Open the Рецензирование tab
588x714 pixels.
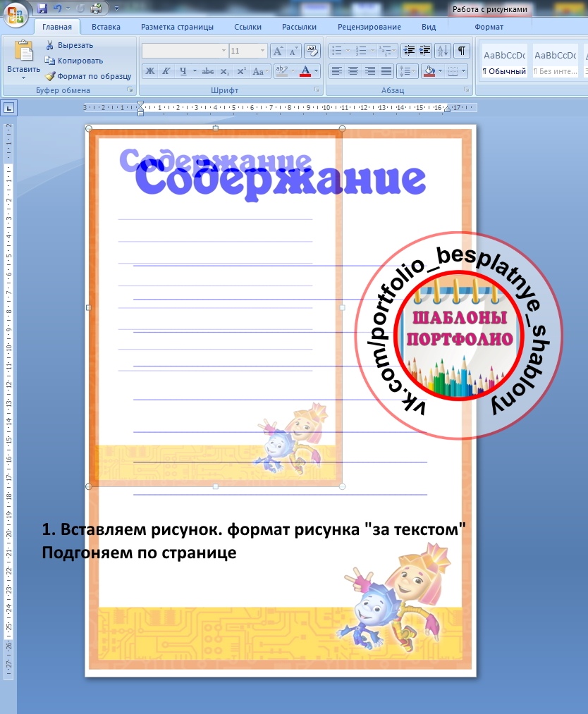369,27
